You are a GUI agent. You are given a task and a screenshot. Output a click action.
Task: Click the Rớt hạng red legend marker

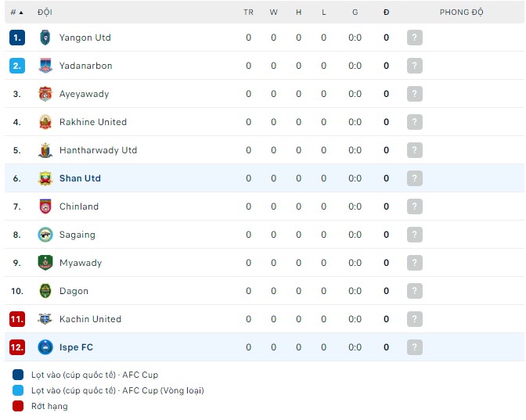click(x=18, y=406)
